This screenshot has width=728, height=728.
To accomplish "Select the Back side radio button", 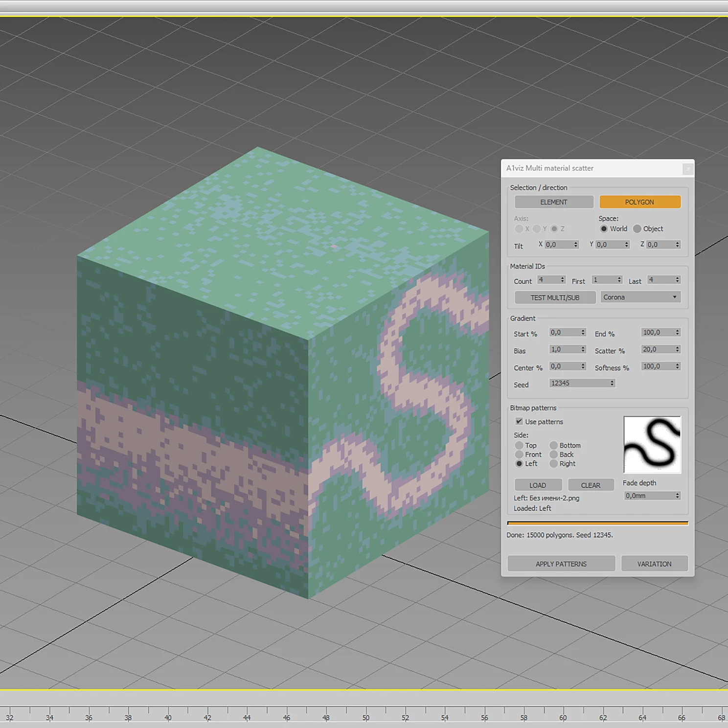I will coord(553,455).
